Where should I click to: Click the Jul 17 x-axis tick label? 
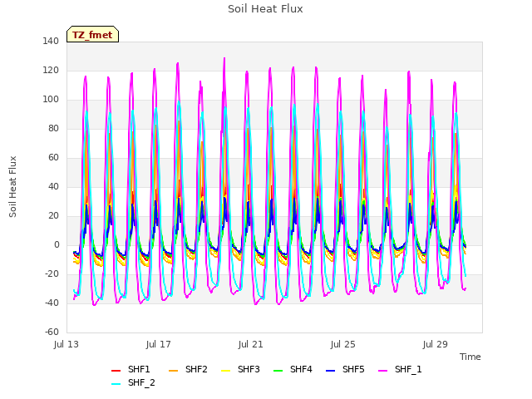click(159, 344)
